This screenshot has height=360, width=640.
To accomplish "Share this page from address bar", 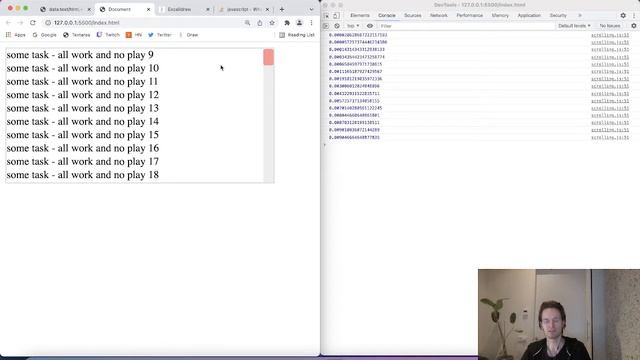I will (x=260, y=23).
